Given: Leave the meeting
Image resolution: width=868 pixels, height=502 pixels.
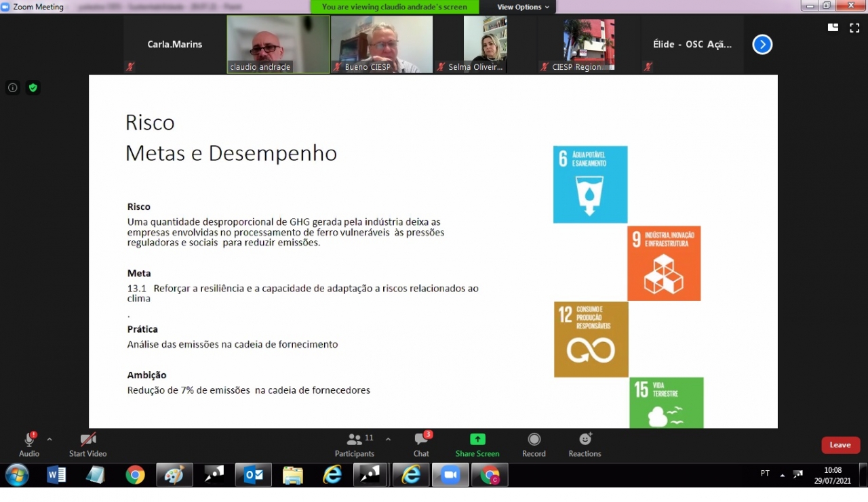Looking at the screenshot, I should pos(840,445).
